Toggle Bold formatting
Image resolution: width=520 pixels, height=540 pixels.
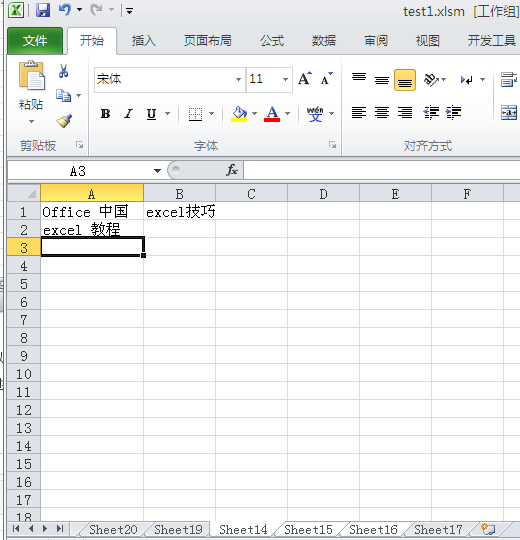click(x=105, y=114)
